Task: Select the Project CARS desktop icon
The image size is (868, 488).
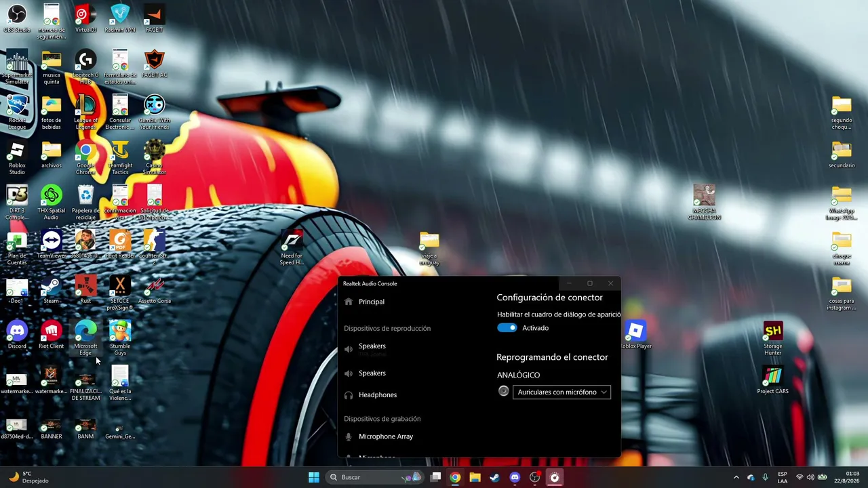Action: 773,380
